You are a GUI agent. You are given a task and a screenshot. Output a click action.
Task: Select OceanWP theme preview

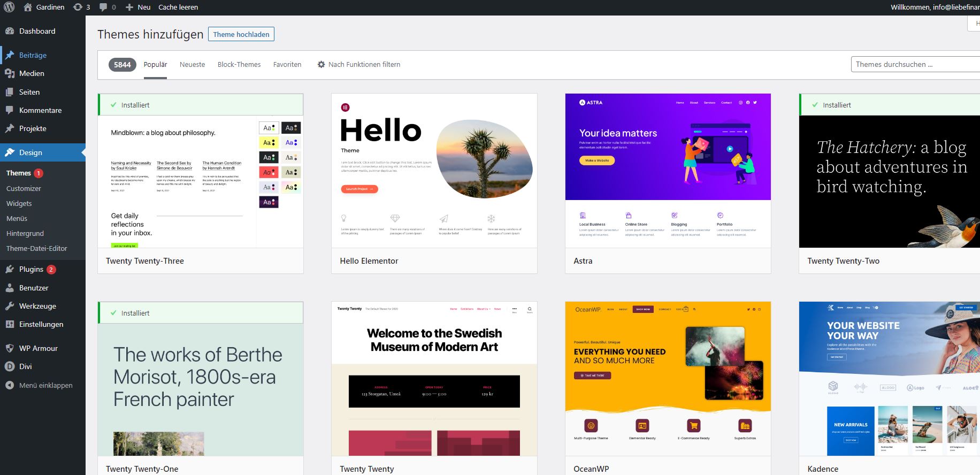[668, 379]
